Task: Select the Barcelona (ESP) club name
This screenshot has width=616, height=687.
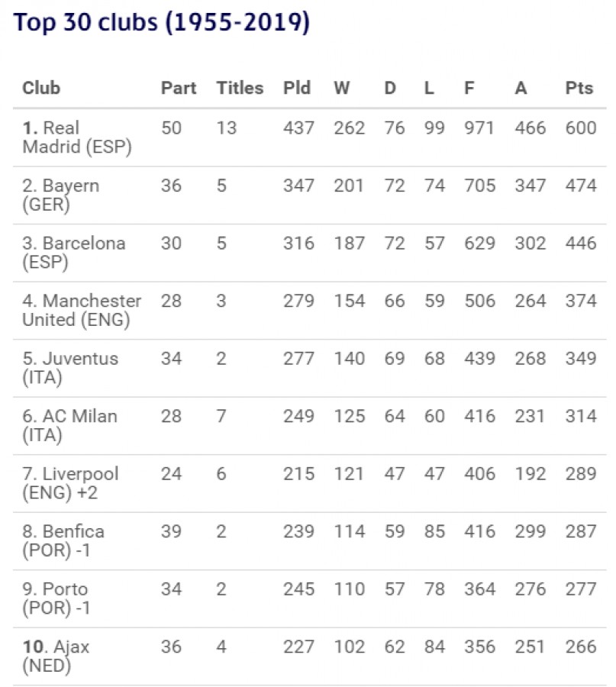Action: 74,253
